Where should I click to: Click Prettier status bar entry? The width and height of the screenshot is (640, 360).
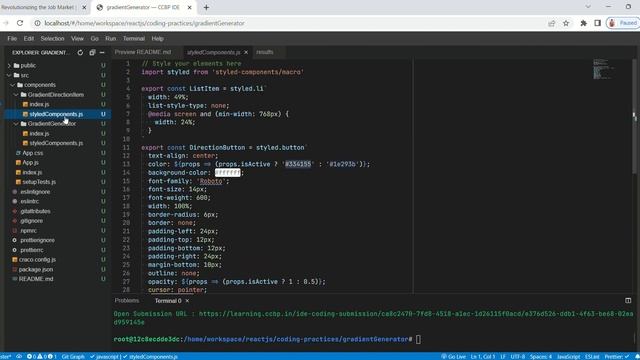click(617, 357)
